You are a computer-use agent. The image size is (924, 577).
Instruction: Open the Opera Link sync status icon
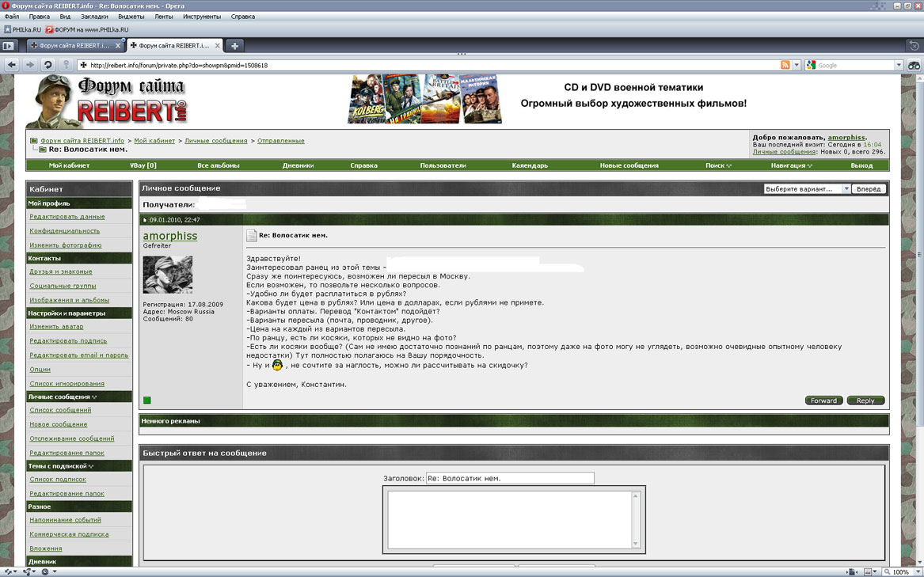coord(8,571)
